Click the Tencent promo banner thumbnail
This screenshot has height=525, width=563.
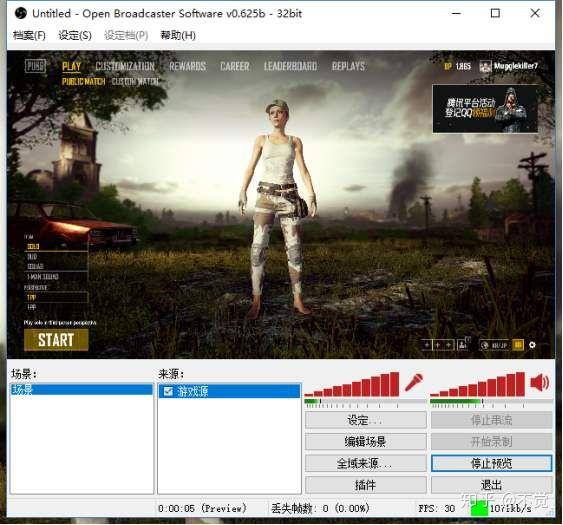point(485,109)
